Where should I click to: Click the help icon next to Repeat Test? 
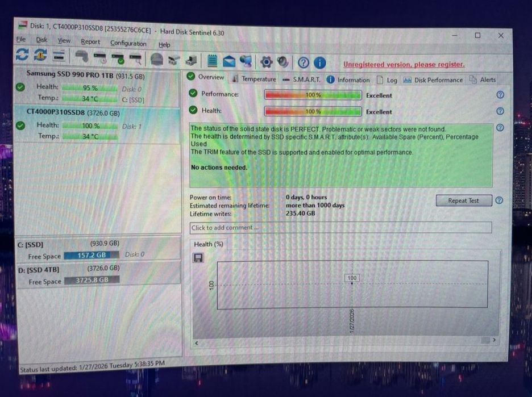(x=499, y=200)
